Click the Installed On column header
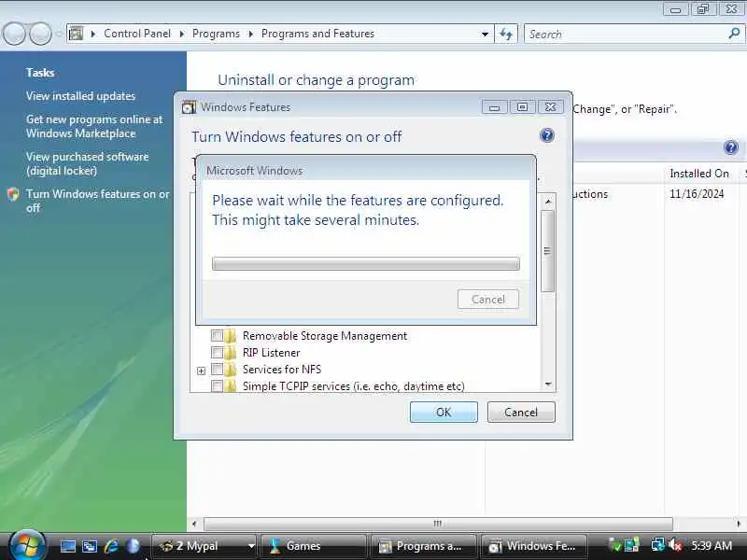Screen dimensions: 747x560 pyautogui.click(x=698, y=174)
